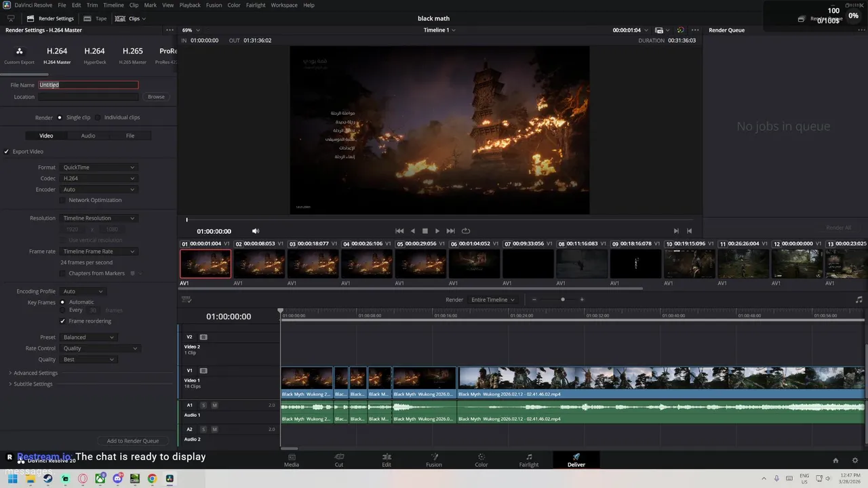
Task: Toggle the Frame reordering checkbox
Action: pos(62,321)
